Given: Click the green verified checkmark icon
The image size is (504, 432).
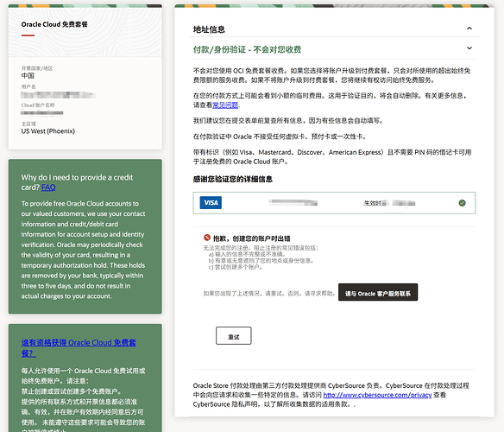Looking at the screenshot, I should tap(462, 203).
